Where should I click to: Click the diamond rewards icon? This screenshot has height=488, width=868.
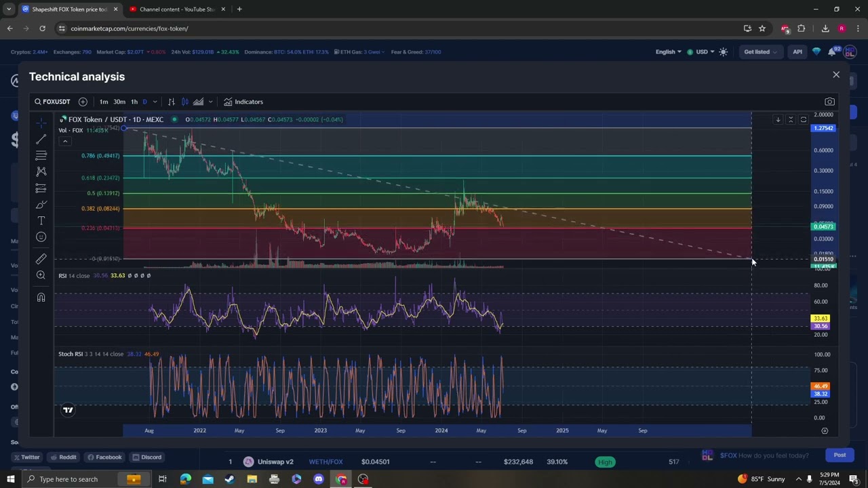816,52
